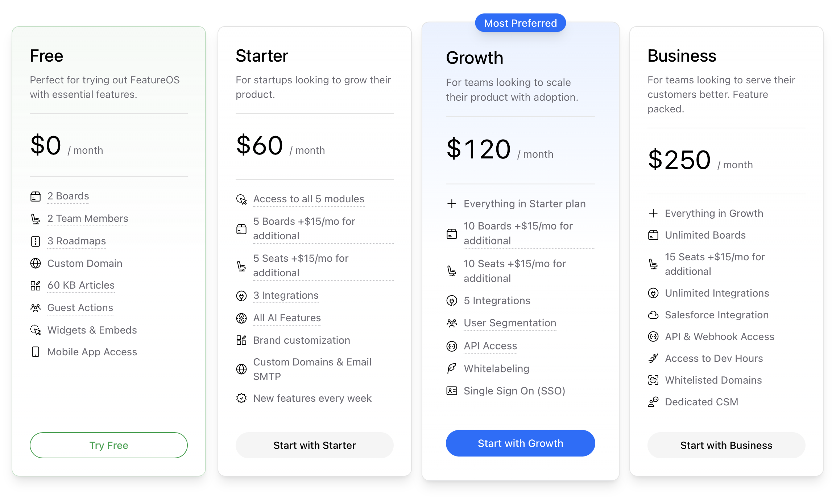The image size is (832, 504).
Task: Select Start with Business
Action: [726, 445]
